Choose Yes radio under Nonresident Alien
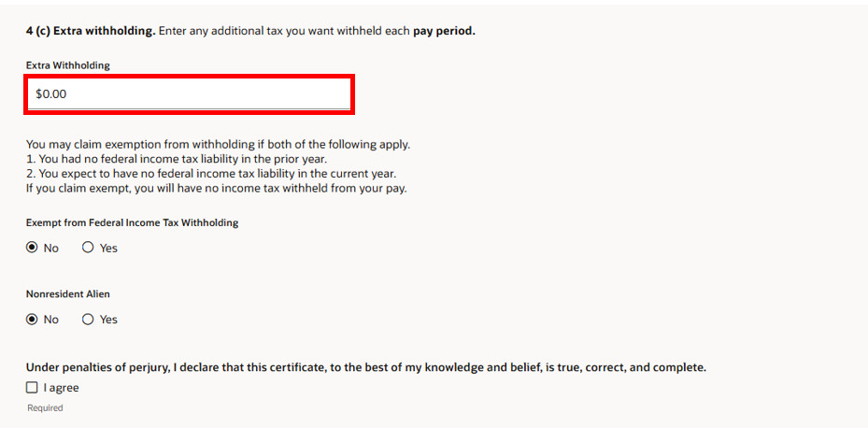Image resolution: width=868 pixels, height=428 pixels. coord(88,320)
